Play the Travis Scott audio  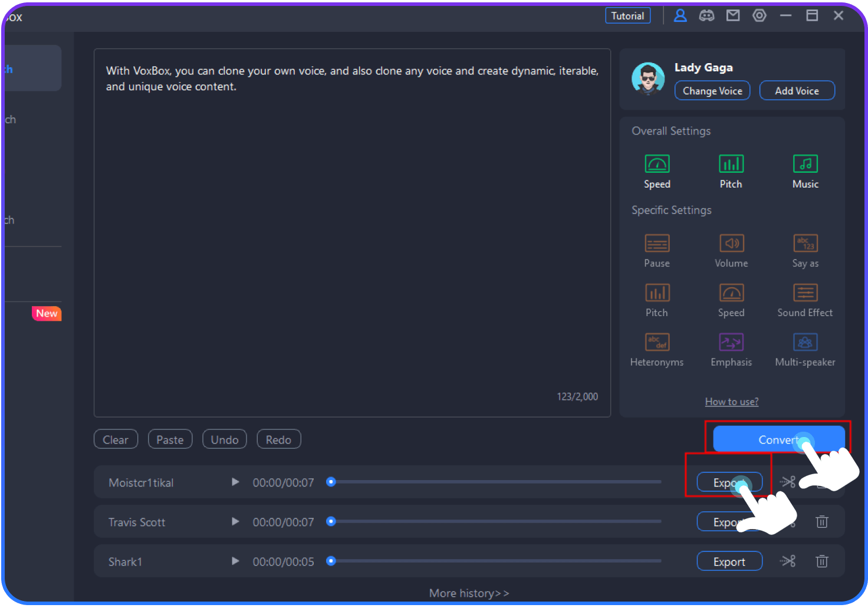coord(235,521)
